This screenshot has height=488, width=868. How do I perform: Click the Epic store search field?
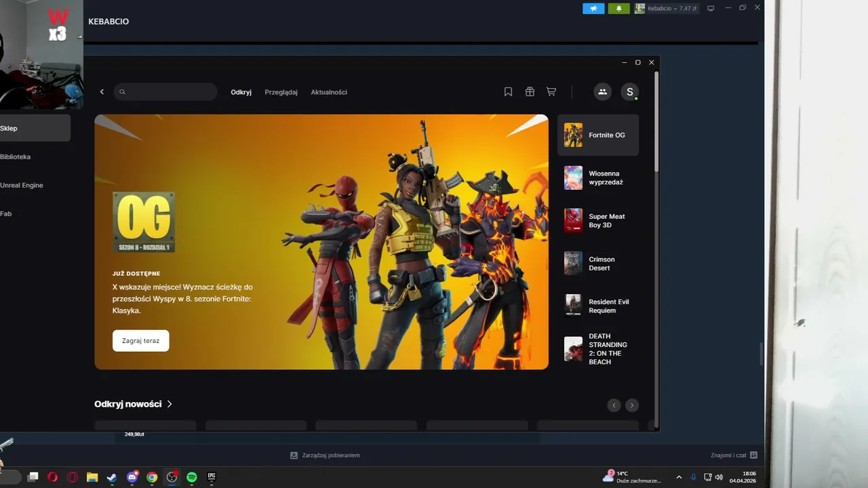[x=165, y=92]
